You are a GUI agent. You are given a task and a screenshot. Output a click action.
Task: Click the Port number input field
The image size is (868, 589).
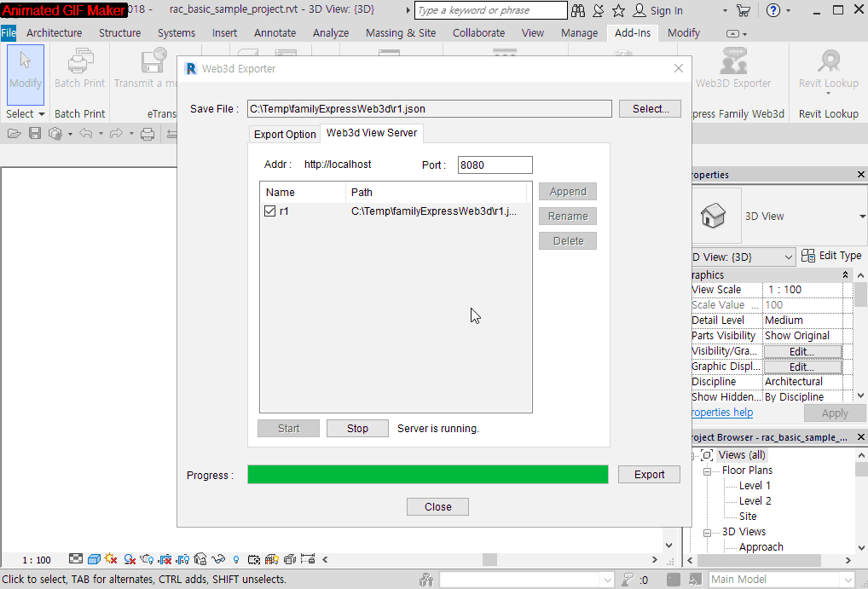(x=495, y=165)
